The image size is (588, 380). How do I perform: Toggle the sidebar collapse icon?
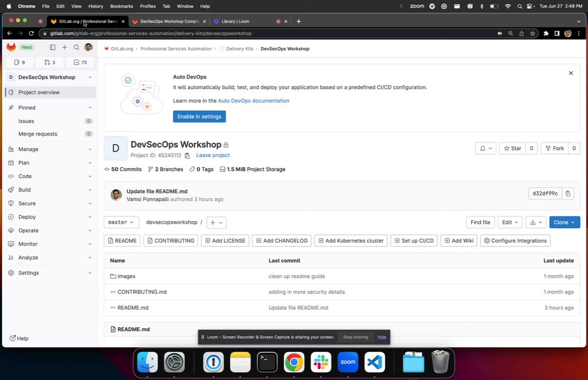(52, 47)
